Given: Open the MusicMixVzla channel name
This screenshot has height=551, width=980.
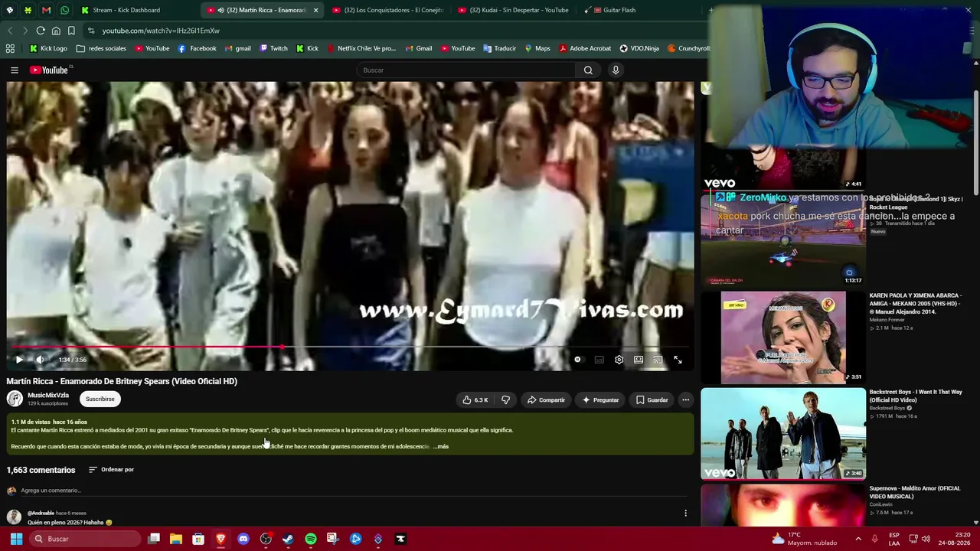Looking at the screenshot, I should coord(48,396).
